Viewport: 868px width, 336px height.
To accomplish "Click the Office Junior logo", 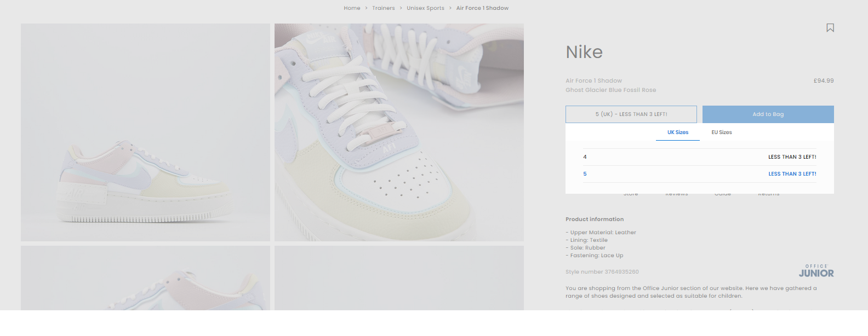I will click(x=816, y=271).
